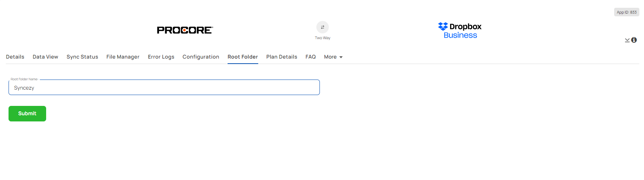Select the Root Folder tab
This screenshot has height=180, width=644.
point(243,57)
